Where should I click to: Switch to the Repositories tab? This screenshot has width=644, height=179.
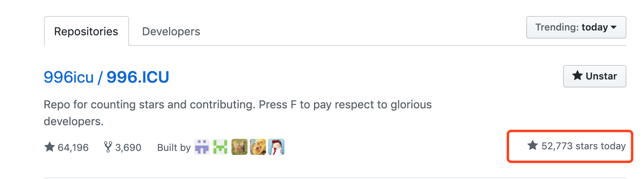click(86, 31)
